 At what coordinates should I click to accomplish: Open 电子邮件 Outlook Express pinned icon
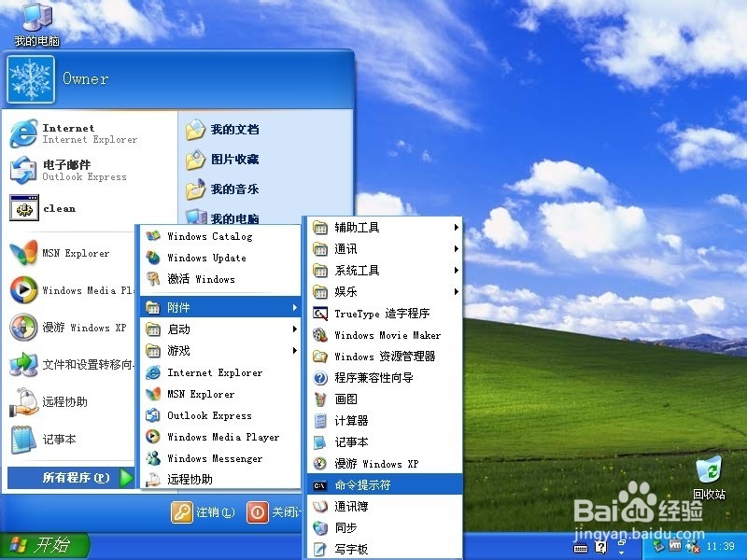click(23, 171)
